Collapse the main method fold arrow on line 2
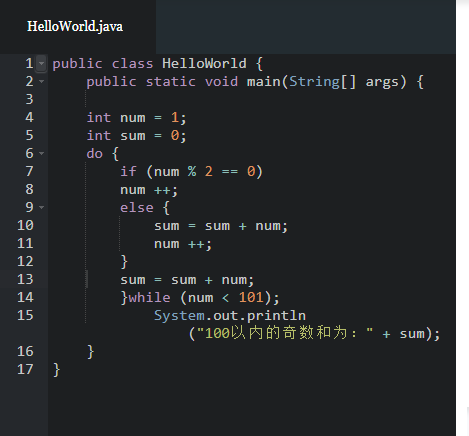 coord(41,81)
